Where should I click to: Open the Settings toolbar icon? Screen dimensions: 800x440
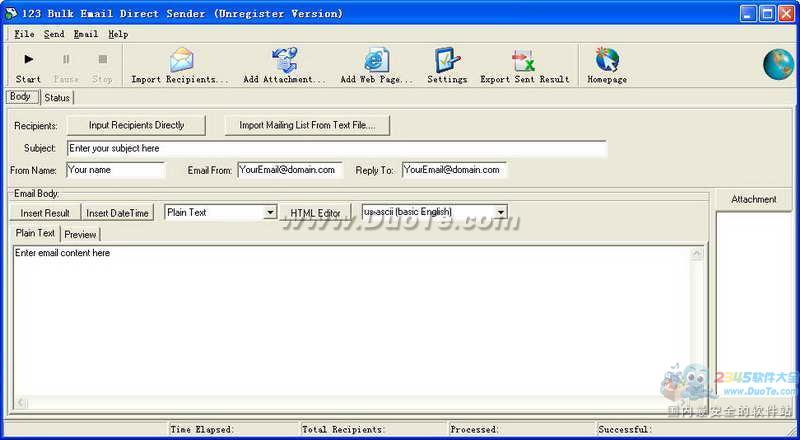click(447, 61)
